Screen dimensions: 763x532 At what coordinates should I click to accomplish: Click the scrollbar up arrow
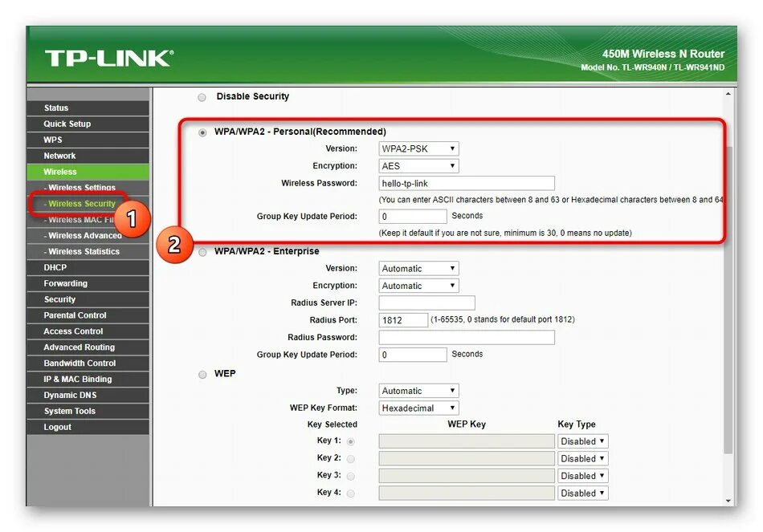(728, 94)
